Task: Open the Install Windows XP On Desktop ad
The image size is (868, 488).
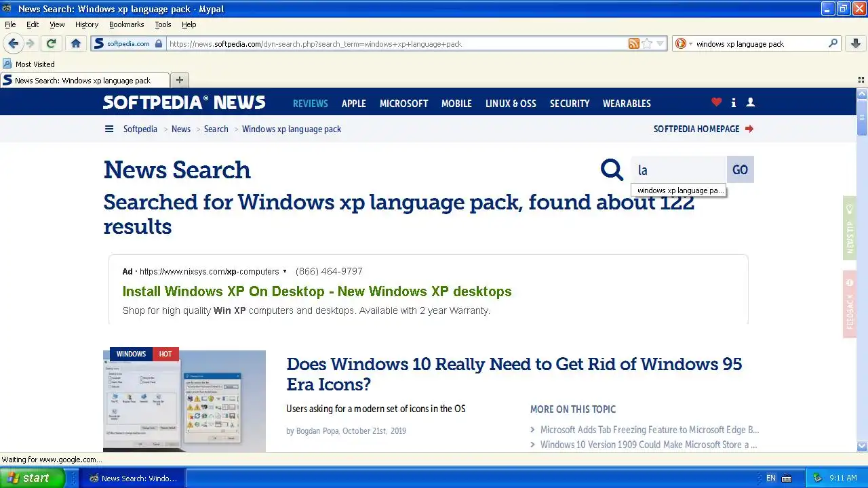Action: click(x=317, y=291)
